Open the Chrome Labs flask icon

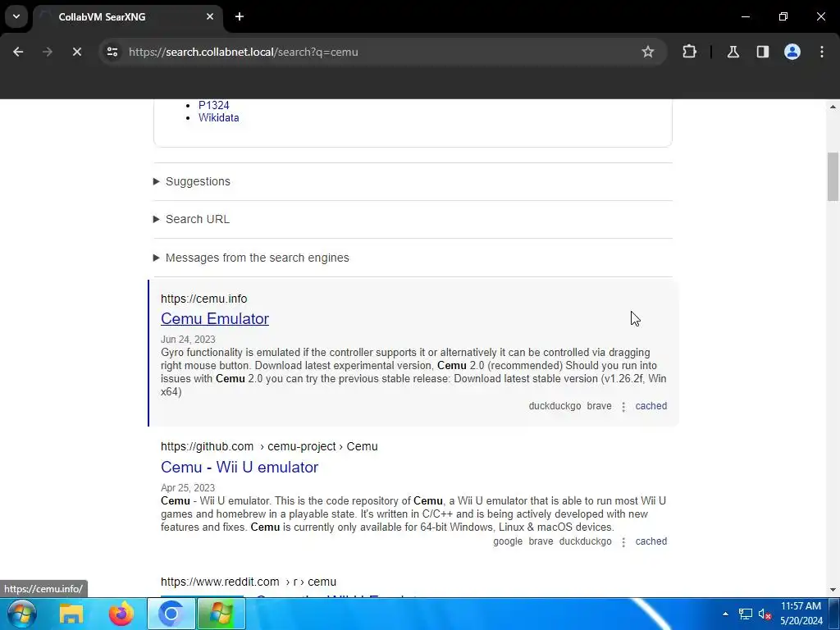click(733, 52)
